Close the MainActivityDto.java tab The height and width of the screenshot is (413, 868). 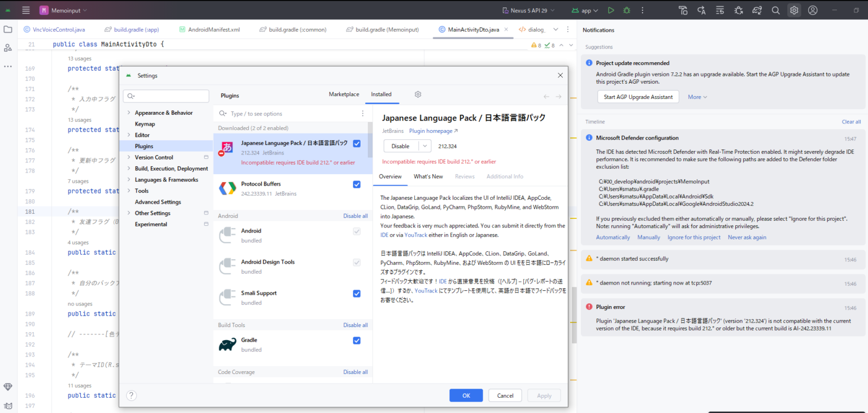[506, 29]
